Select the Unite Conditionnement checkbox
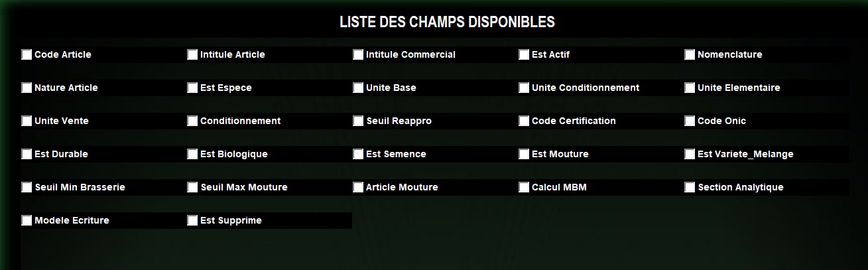Screen dimensions: 868x270 click(524, 88)
